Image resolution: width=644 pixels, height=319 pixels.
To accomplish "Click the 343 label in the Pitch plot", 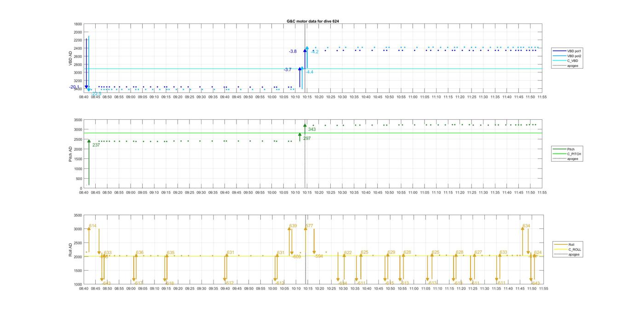I will coord(312,129).
